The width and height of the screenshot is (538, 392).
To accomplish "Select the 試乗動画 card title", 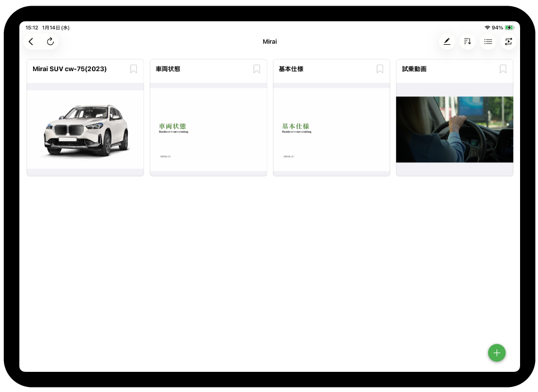I will [x=414, y=69].
